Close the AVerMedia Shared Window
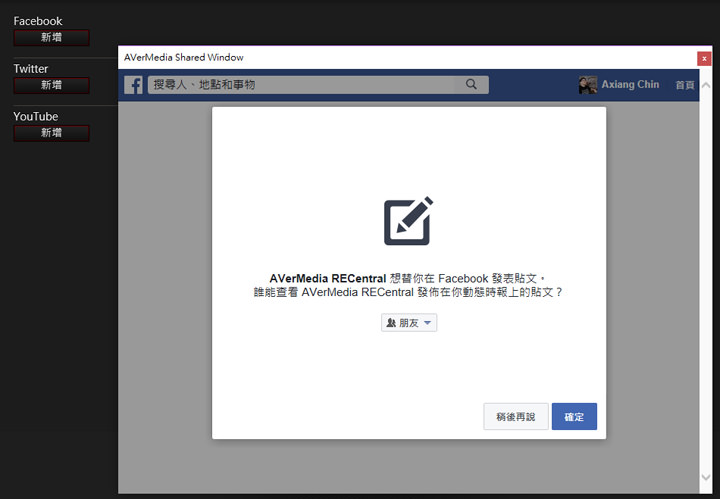Screen dimensions: 720x499 [704, 58]
